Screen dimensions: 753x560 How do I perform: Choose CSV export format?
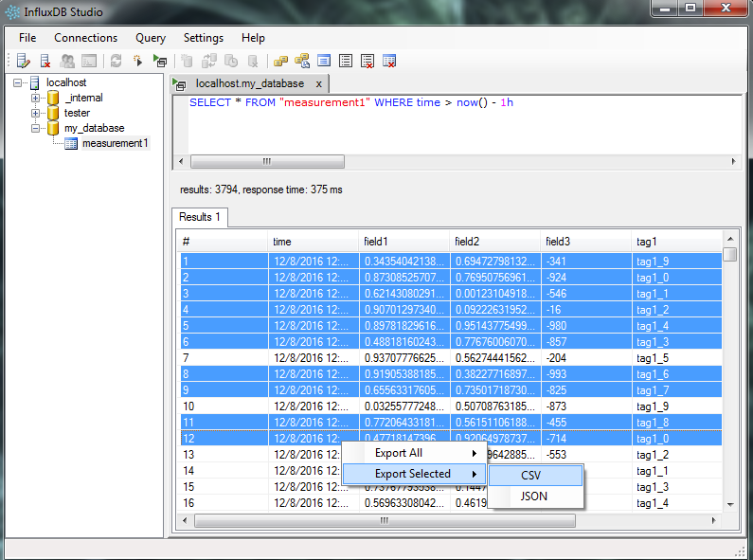535,475
